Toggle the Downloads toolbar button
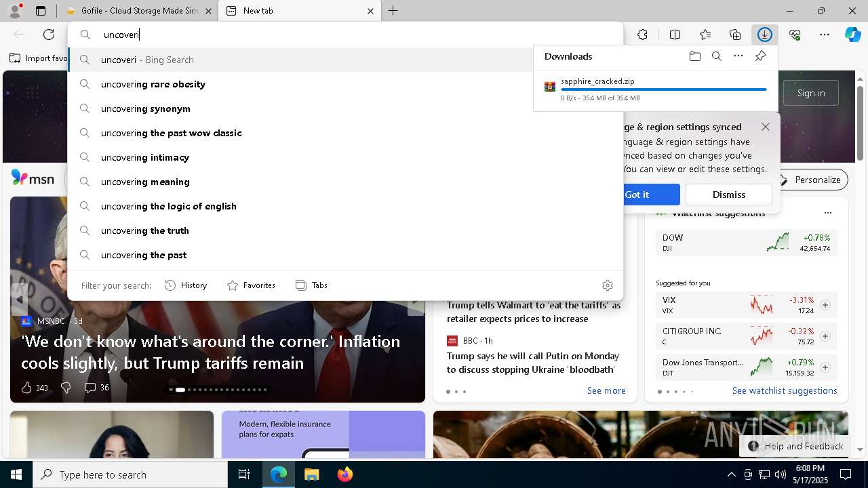 [765, 35]
